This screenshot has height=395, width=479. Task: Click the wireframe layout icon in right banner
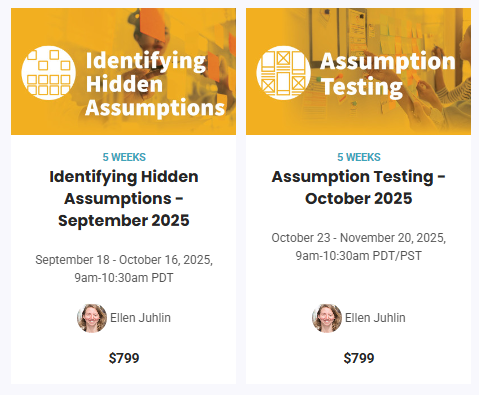coord(284,73)
